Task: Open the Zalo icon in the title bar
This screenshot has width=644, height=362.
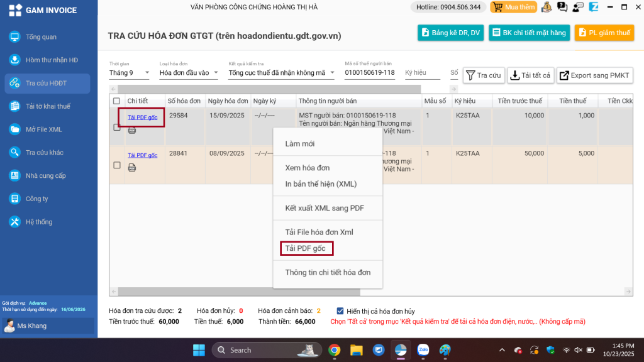Action: click(x=592, y=8)
